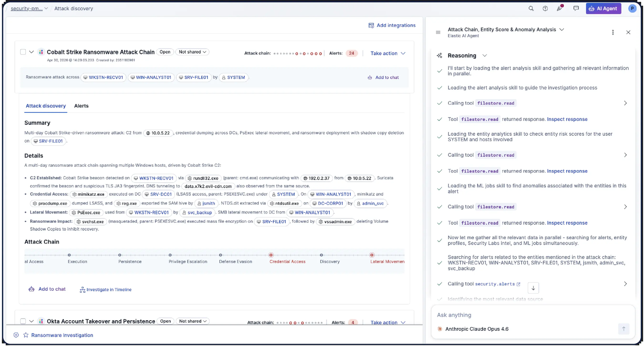Click WKSTN-RECV01 host badge in summary banner
Image resolution: width=644 pixels, height=346 pixels.
pos(103,77)
